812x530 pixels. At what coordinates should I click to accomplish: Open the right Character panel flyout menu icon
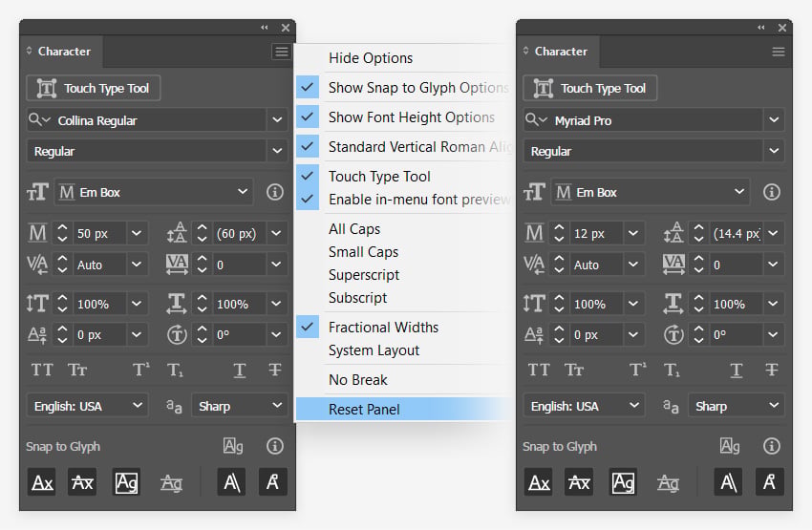[x=779, y=52]
